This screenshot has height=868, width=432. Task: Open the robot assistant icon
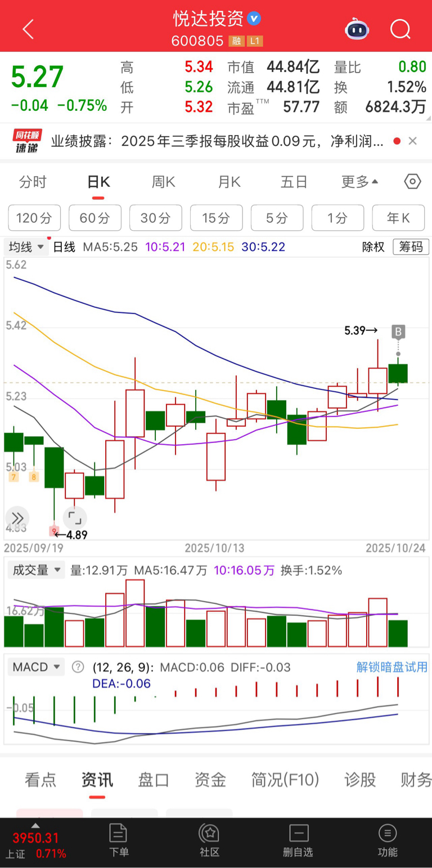click(x=357, y=29)
